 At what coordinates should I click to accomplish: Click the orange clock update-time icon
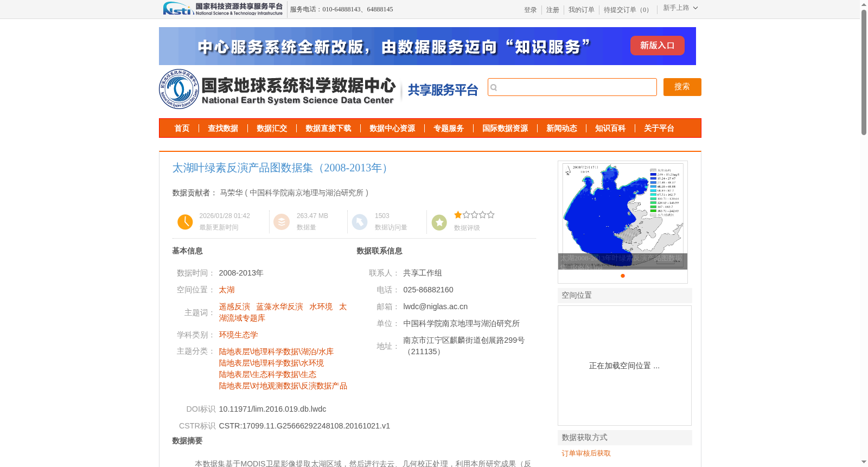(x=185, y=222)
